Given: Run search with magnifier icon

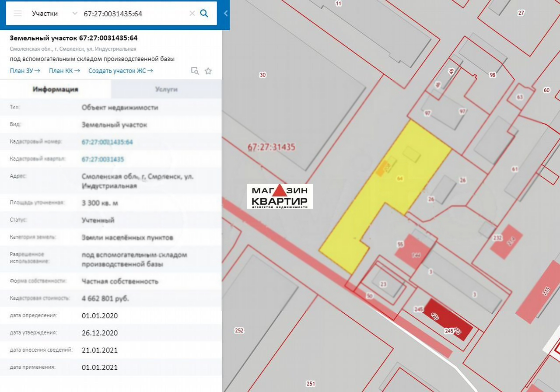Looking at the screenshot, I should 204,14.
